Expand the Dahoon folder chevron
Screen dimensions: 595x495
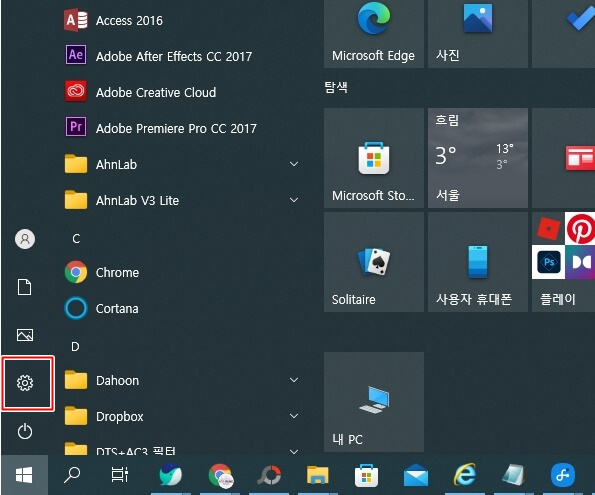click(294, 380)
